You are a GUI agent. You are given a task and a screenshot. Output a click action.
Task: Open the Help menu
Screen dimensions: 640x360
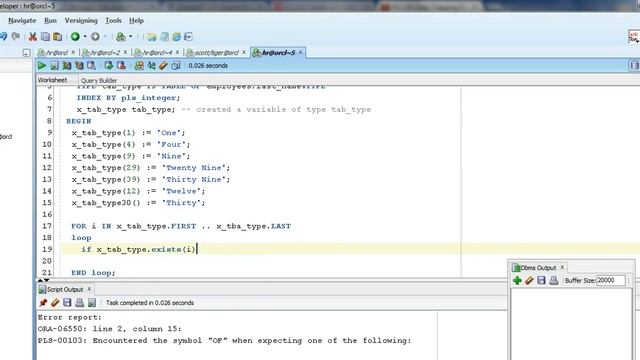136,20
